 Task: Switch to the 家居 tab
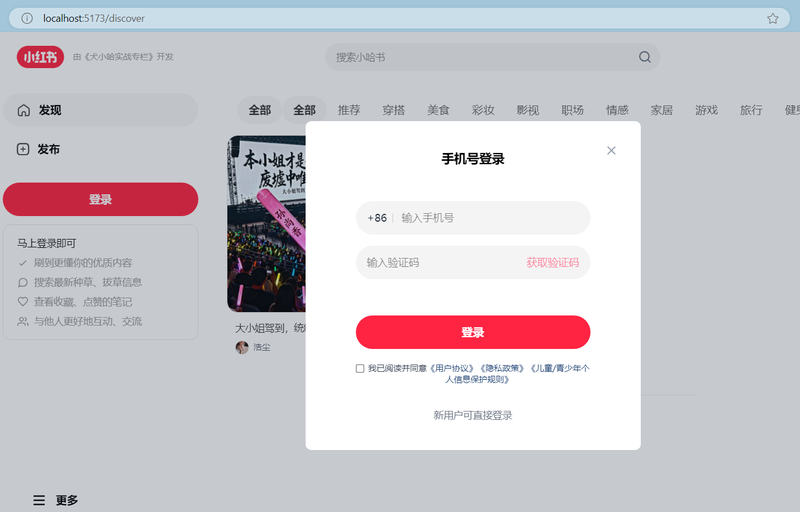click(662, 110)
